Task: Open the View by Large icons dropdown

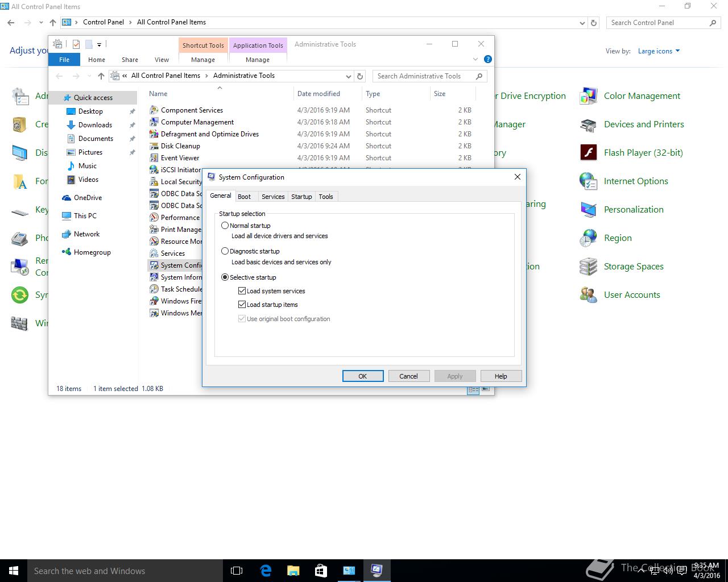Action: click(659, 51)
